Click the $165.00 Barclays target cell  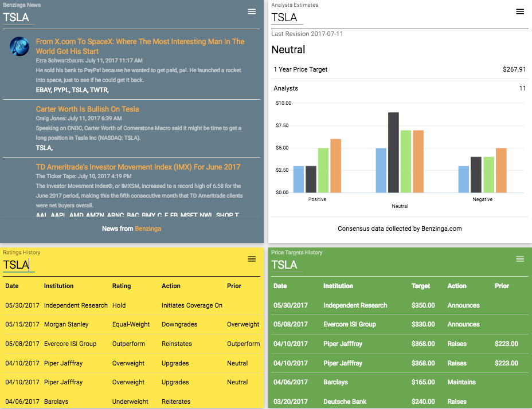tap(423, 382)
